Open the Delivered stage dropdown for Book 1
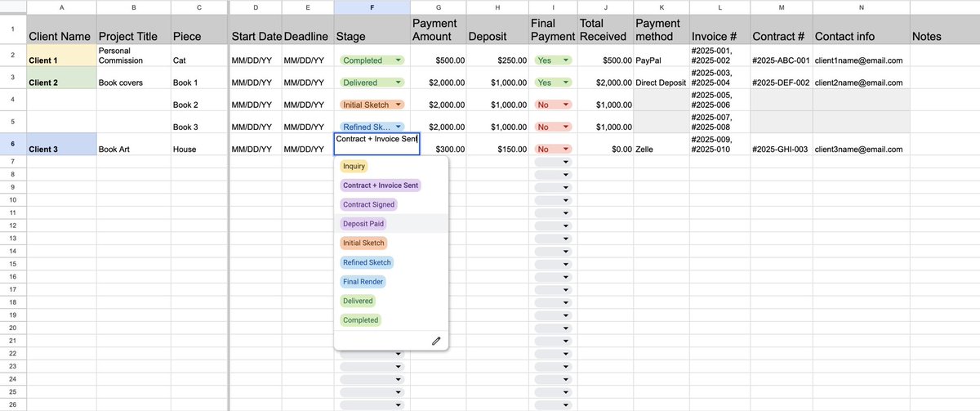This screenshot has height=411, width=980. (x=372, y=83)
